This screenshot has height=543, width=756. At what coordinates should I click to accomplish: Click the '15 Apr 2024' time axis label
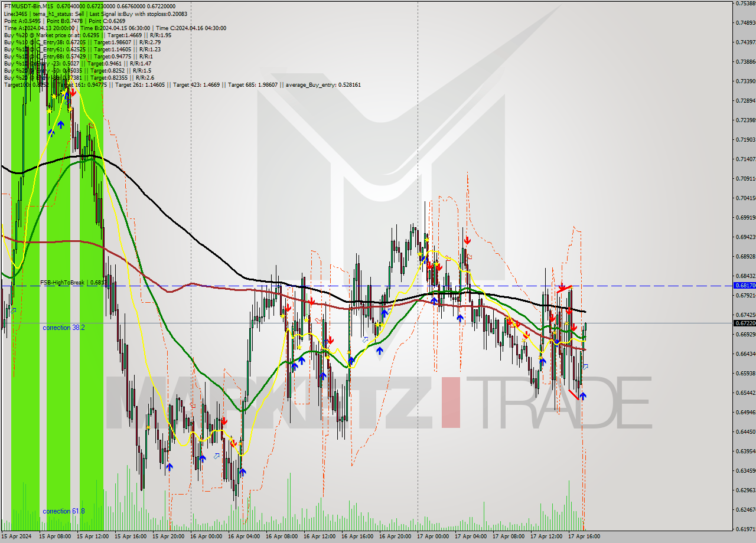point(17,537)
